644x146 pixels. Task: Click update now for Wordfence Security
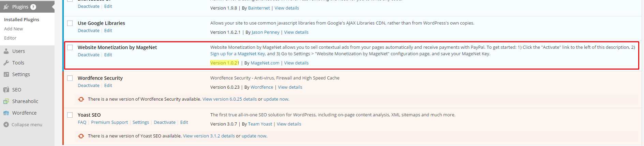[276, 99]
